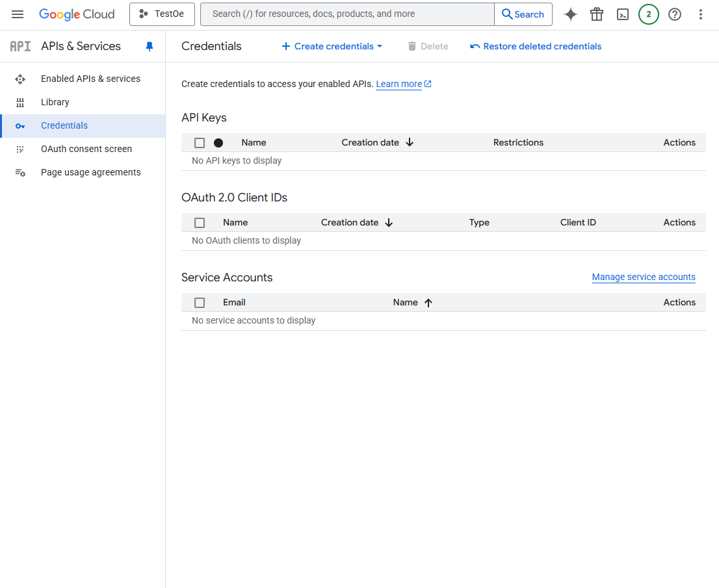
Task: Click the Client ID column header
Action: coord(578,222)
